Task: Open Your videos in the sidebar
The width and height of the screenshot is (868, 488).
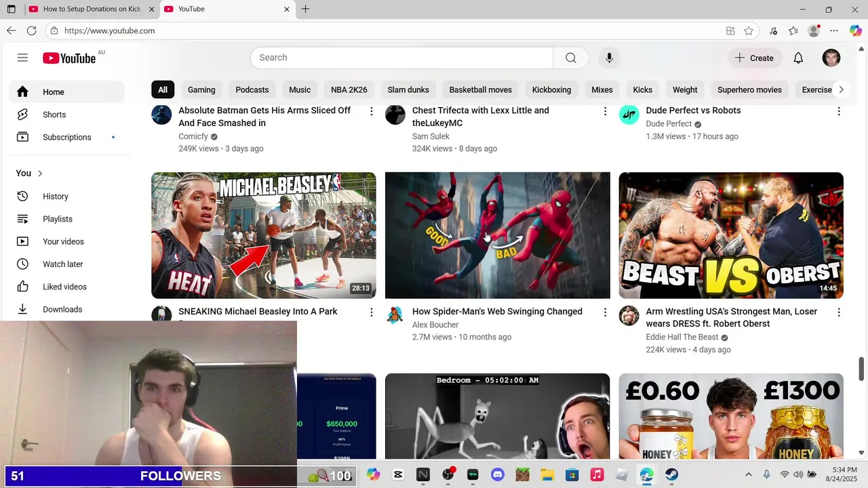Action: pos(66,241)
